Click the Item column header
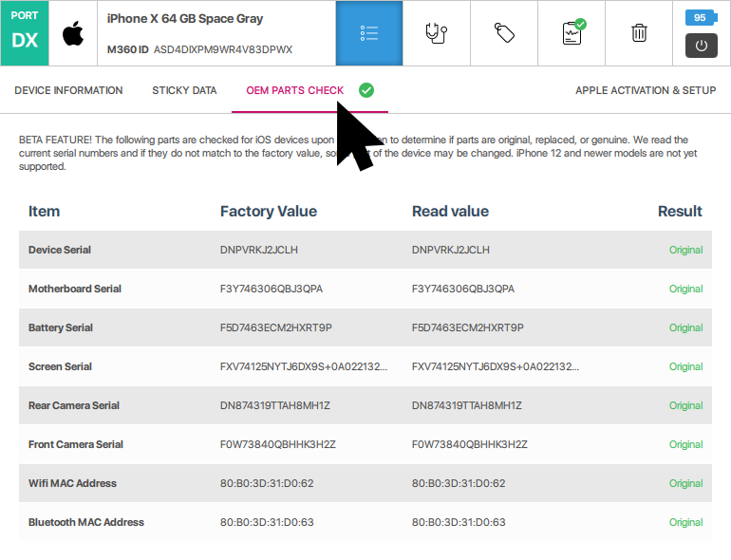Image resolution: width=731 pixels, height=560 pixels. click(x=44, y=212)
